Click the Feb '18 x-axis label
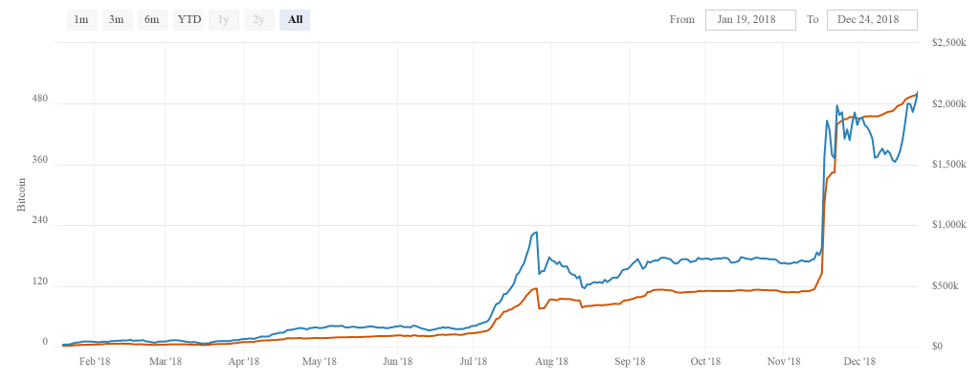This screenshot has width=980, height=383. point(94,362)
